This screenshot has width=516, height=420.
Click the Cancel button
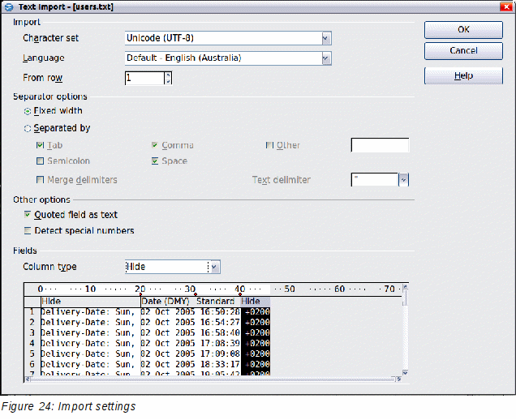point(463,51)
